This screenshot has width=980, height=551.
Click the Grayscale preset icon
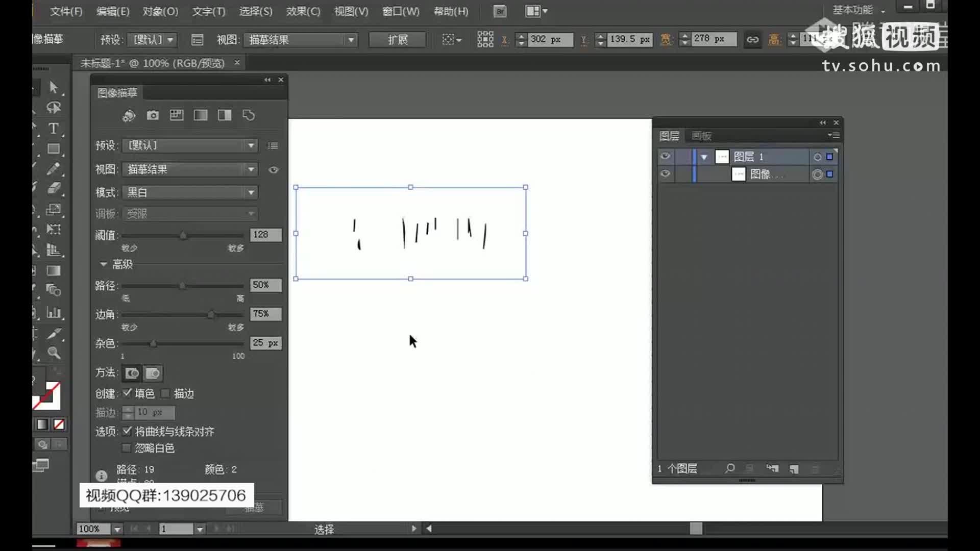pos(201,115)
